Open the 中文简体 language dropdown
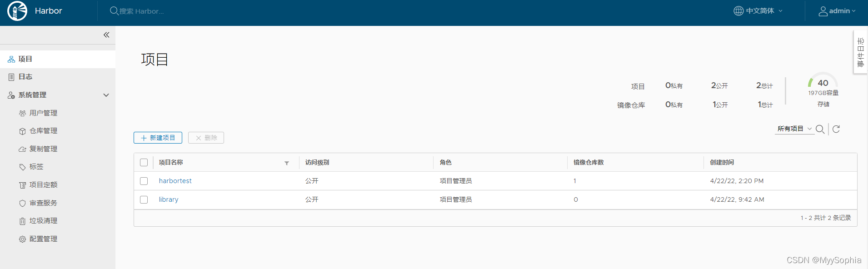 coord(758,11)
